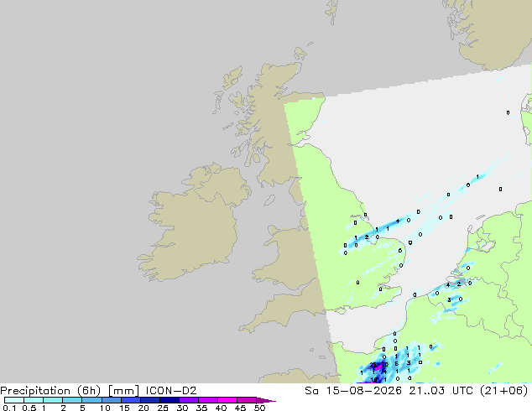The height and width of the screenshot is (411, 532).
Task: Click the value 1 on the northeastern rain streak
Action: point(477,177)
